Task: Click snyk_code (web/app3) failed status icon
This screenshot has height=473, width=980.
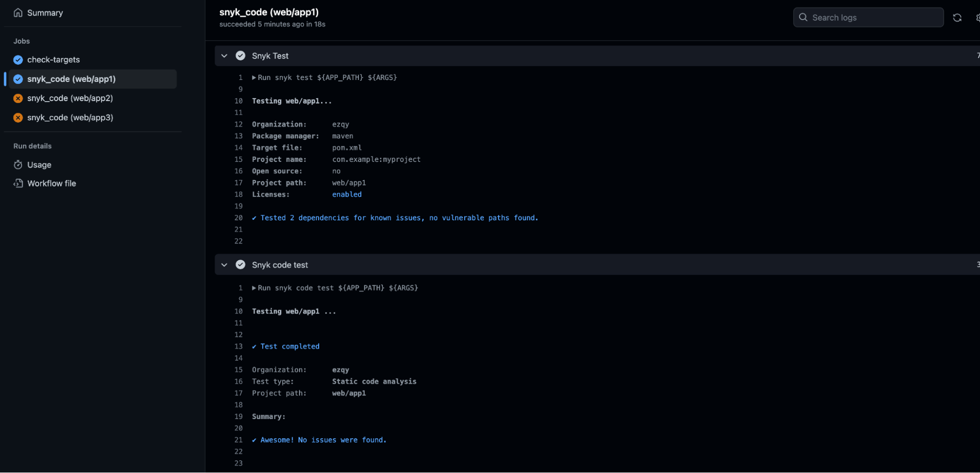Action: [x=18, y=118]
